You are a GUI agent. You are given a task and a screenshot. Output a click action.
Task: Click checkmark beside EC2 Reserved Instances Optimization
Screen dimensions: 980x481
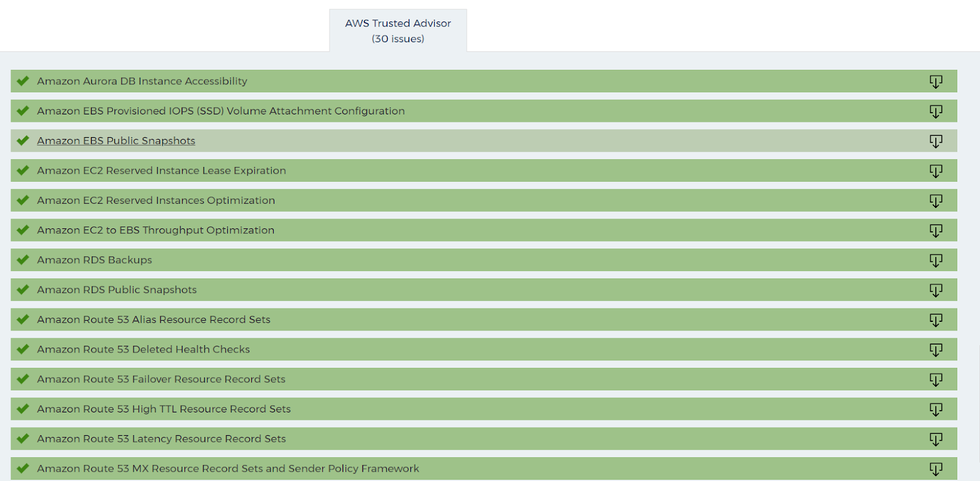pyautogui.click(x=23, y=200)
